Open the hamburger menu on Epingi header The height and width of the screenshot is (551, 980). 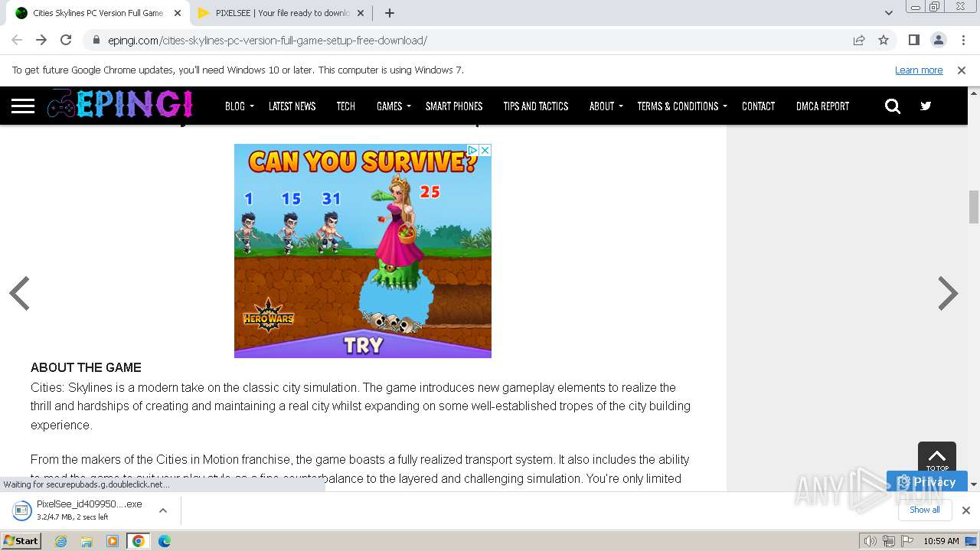(23, 106)
